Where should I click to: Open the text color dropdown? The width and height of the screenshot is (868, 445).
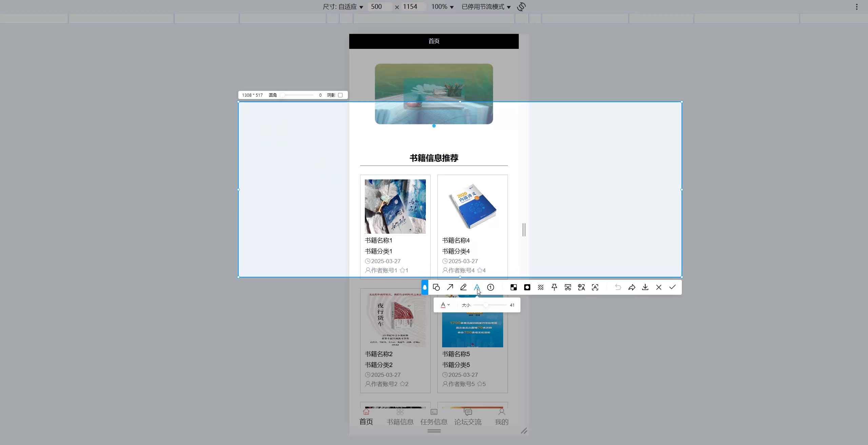coord(445,305)
